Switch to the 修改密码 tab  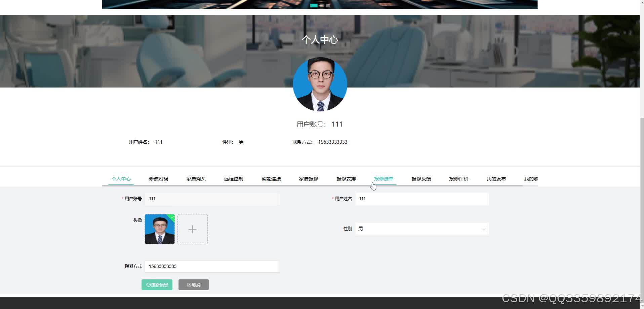click(x=158, y=179)
